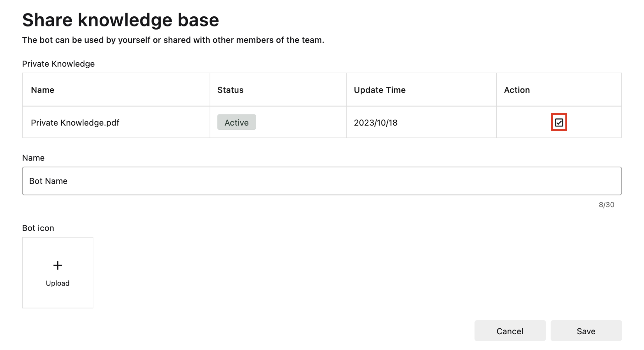The image size is (644, 350).
Task: Click the Active status badge
Action: click(236, 122)
